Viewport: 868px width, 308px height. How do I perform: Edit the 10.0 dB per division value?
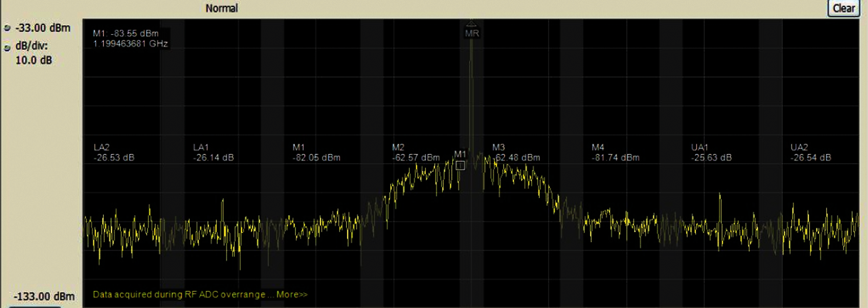(x=34, y=61)
